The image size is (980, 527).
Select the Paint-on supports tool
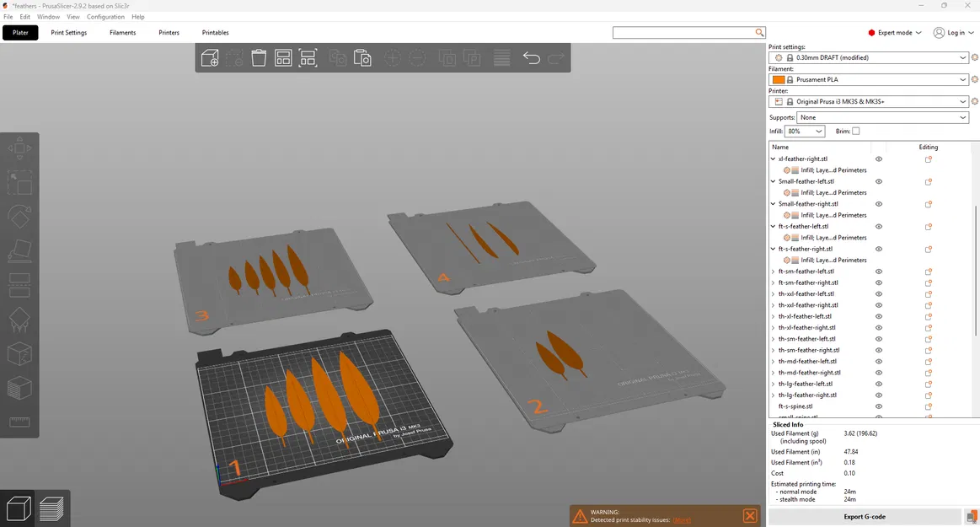pyautogui.click(x=19, y=320)
